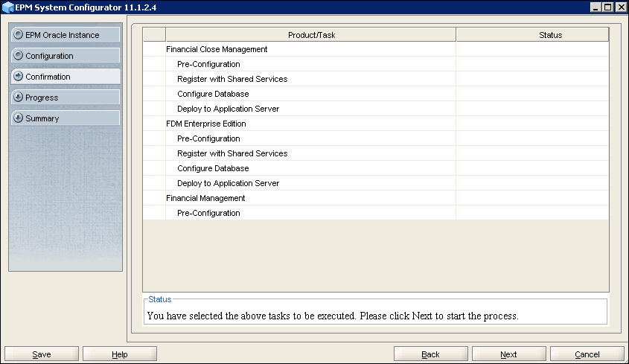Go back using the Back button

click(430, 354)
